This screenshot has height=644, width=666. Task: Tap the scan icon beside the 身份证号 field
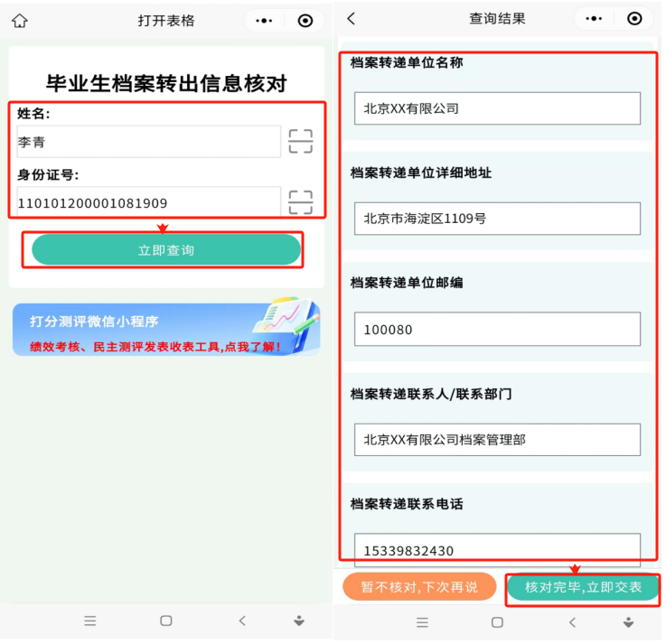click(x=301, y=202)
